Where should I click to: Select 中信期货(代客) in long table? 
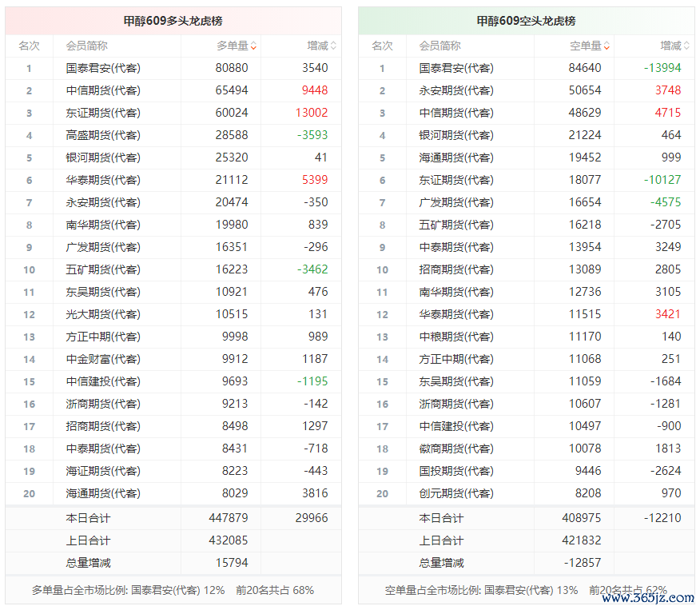click(103, 90)
